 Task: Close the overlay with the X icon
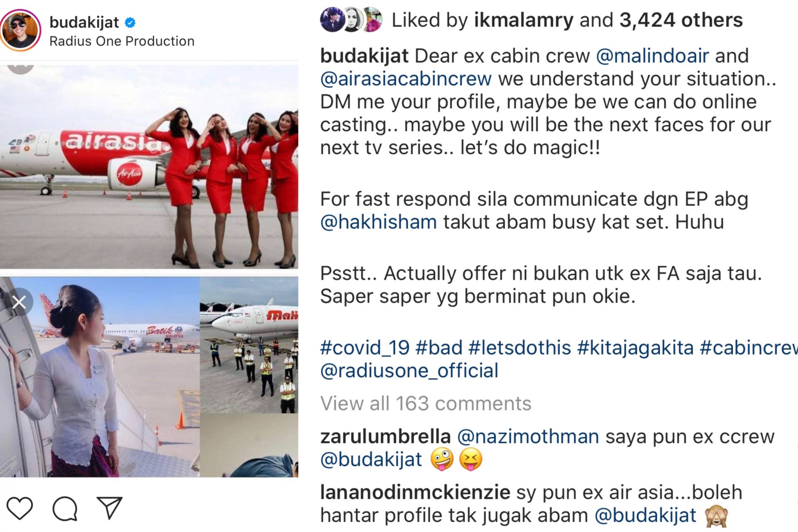(19, 302)
